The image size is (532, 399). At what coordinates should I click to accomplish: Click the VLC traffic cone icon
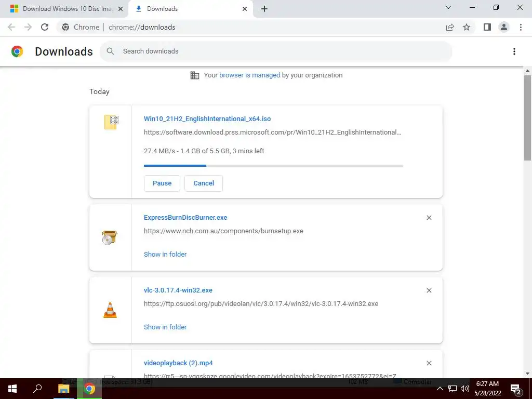pyautogui.click(x=110, y=310)
